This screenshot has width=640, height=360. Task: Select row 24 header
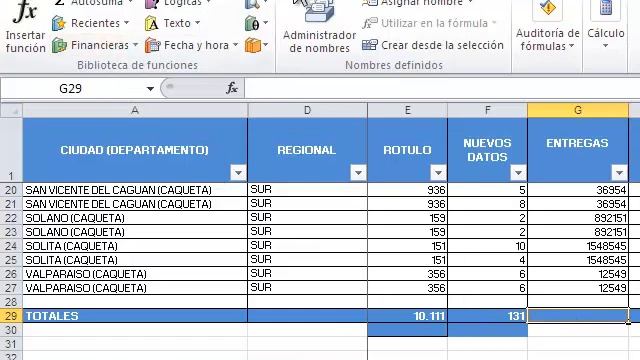click(x=11, y=246)
